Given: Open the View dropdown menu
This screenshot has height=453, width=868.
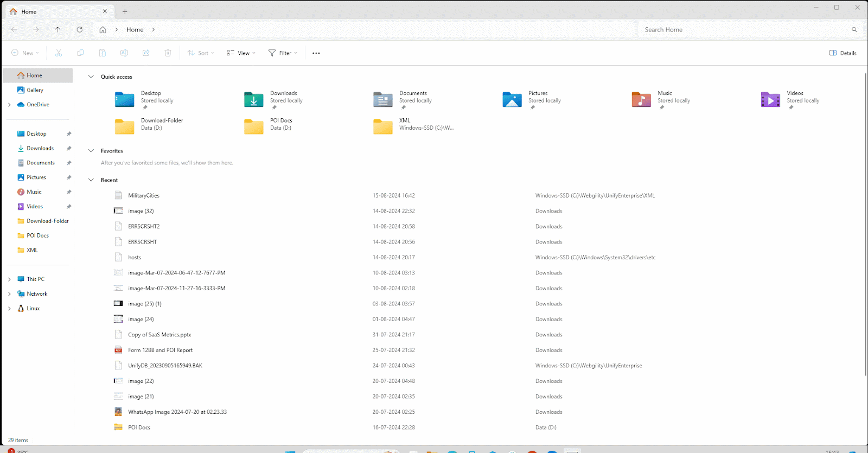Looking at the screenshot, I should click(241, 53).
